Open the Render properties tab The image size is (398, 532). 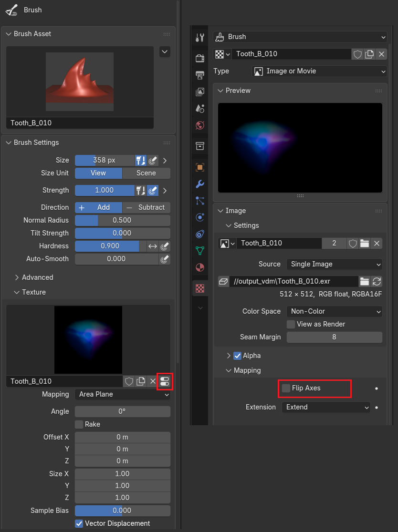pos(200,58)
